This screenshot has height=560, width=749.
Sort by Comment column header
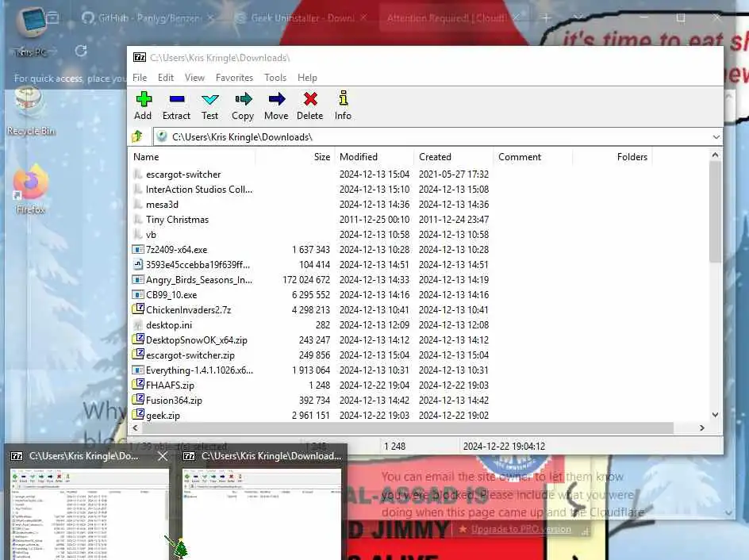click(532, 156)
